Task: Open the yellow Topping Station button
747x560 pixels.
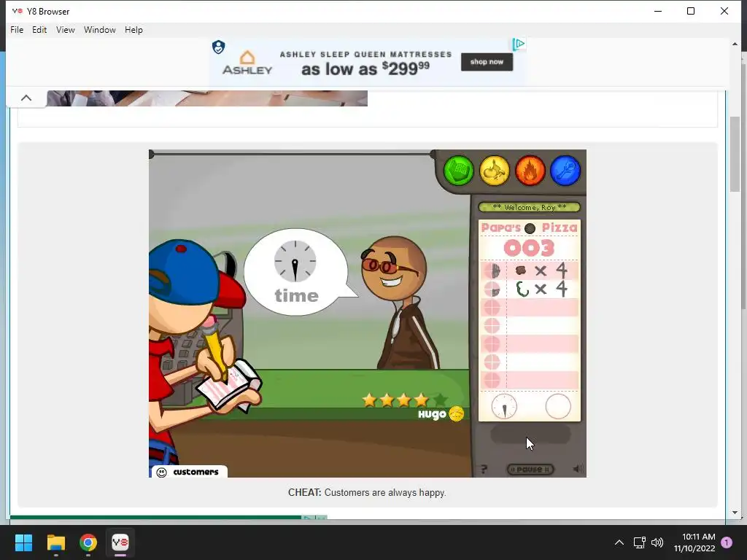Action: 494,171
